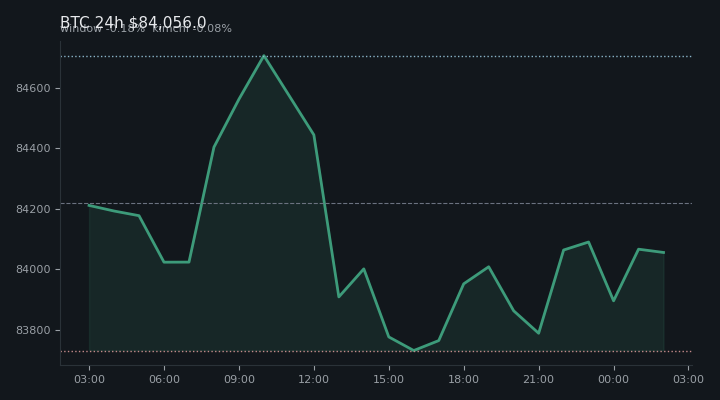Select the 83800 y-axis label

click(33, 330)
